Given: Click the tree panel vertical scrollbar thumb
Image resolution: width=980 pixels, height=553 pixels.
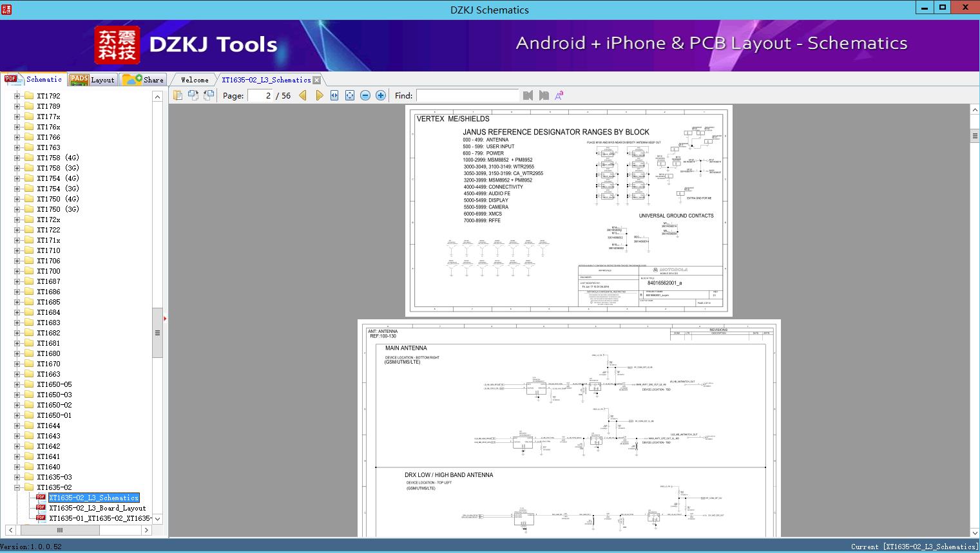Looking at the screenshot, I should click(x=157, y=333).
